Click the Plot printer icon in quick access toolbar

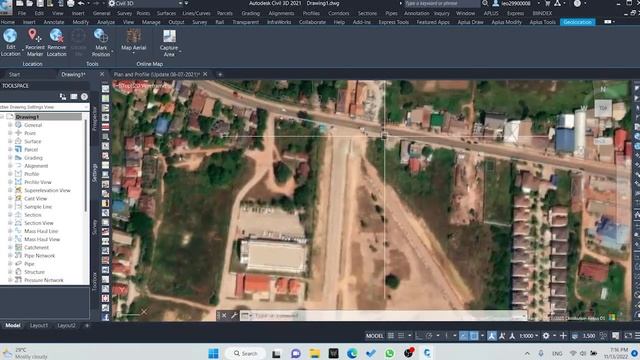pyautogui.click(x=71, y=3)
